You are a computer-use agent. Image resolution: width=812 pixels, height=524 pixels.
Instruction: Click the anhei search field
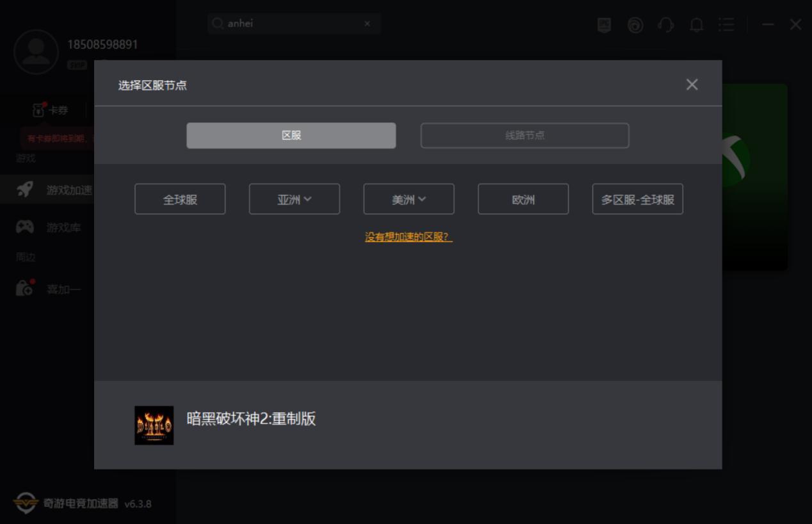coord(294,24)
